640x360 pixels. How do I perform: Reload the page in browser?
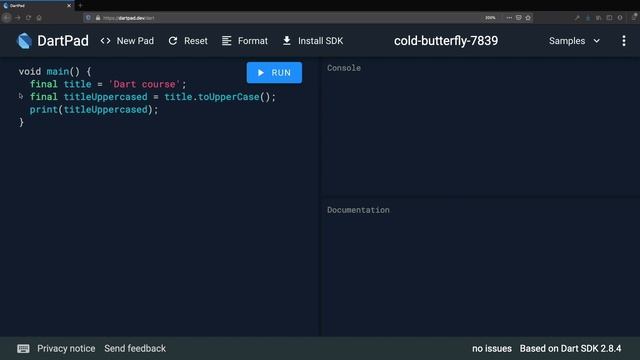coord(28,18)
